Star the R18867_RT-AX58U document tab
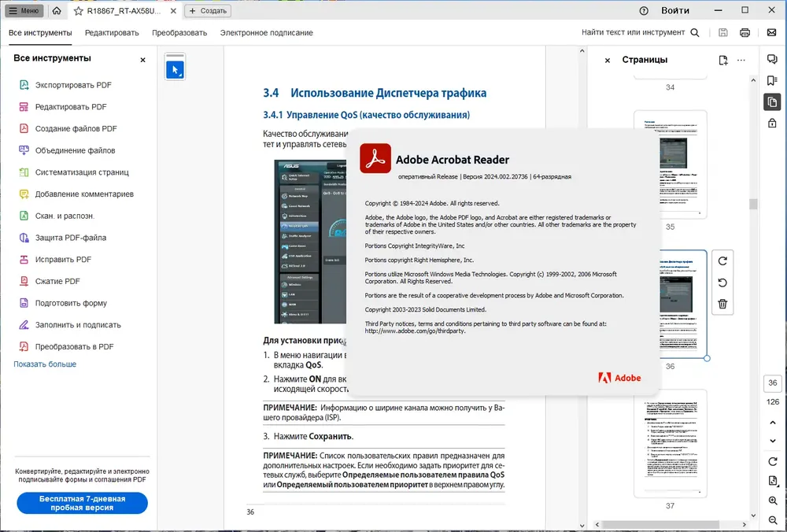Image resolution: width=787 pixels, height=532 pixels. [78, 10]
